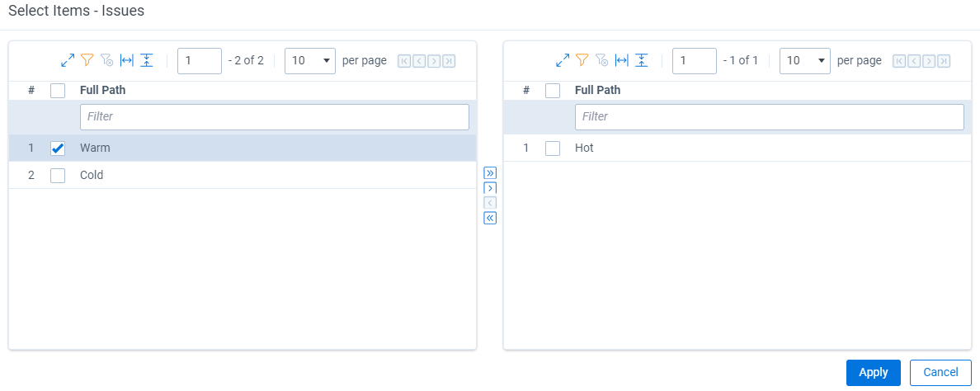Click expand icon in left panel toolbar
980x391 pixels.
click(x=68, y=60)
